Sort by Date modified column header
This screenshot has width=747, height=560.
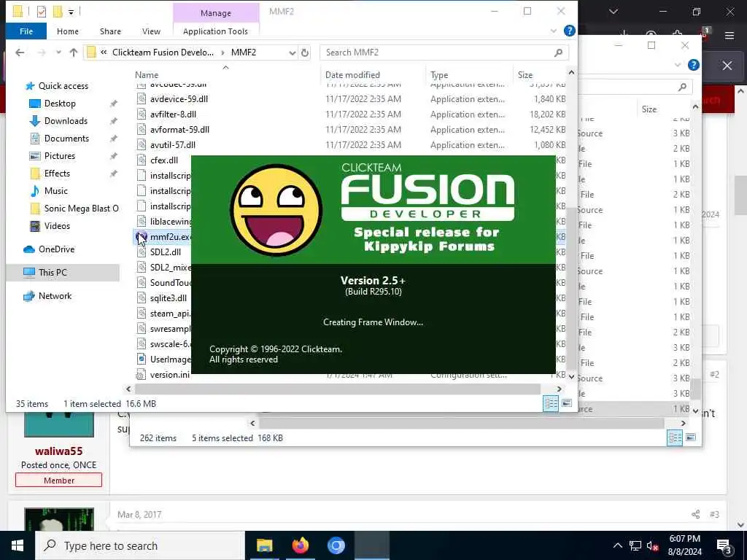352,75
